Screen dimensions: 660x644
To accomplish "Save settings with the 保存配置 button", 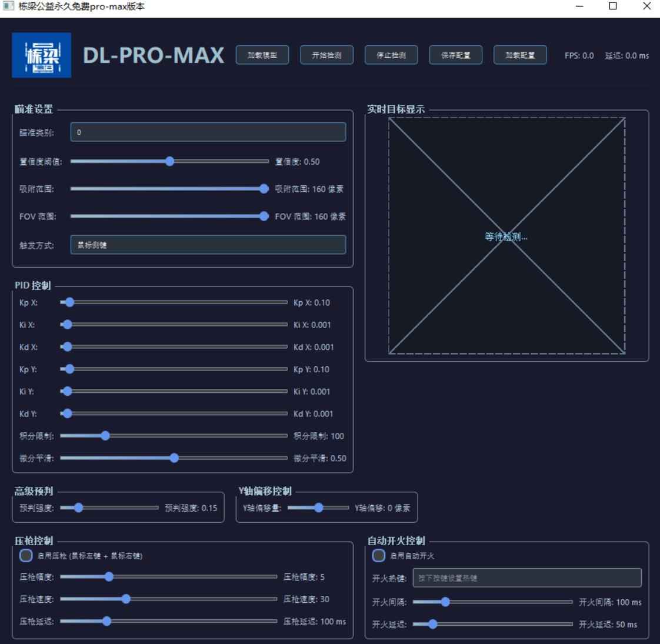I will pyautogui.click(x=455, y=55).
